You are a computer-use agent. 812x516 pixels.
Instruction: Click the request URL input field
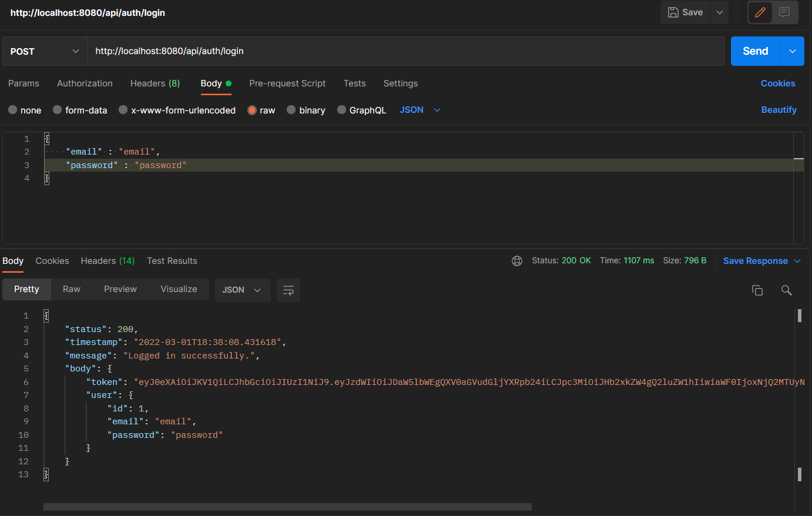point(406,51)
